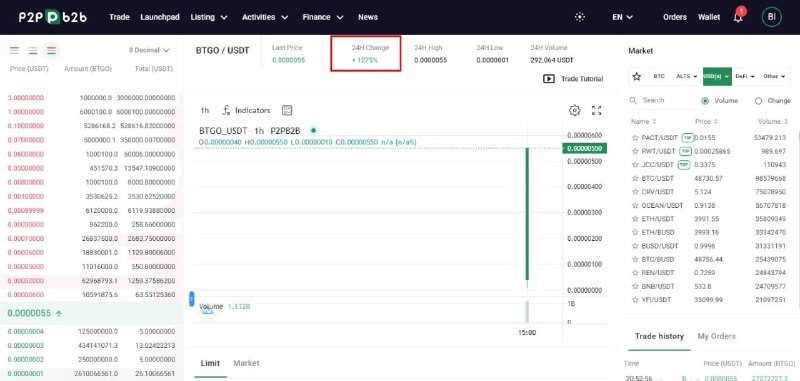Select the Change radio button
The width and height of the screenshot is (800, 381).
758,101
